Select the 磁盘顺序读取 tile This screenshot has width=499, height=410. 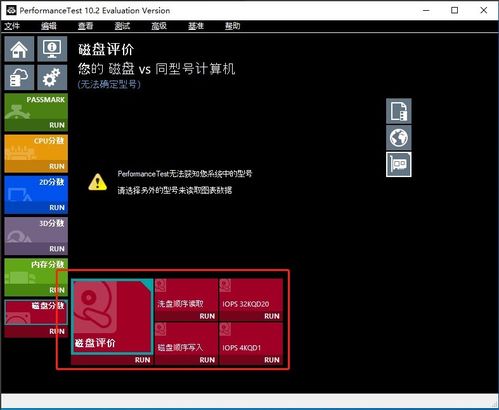point(186,295)
